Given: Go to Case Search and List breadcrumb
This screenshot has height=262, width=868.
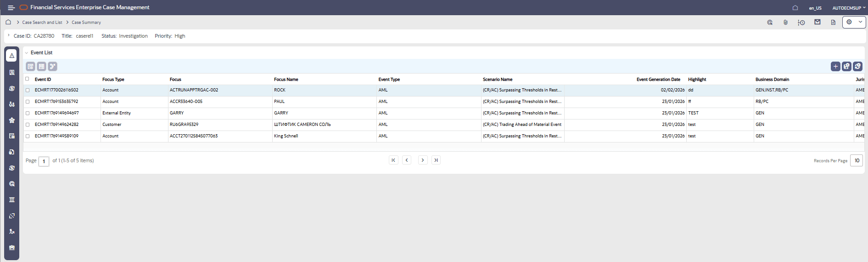Looking at the screenshot, I should [x=42, y=22].
